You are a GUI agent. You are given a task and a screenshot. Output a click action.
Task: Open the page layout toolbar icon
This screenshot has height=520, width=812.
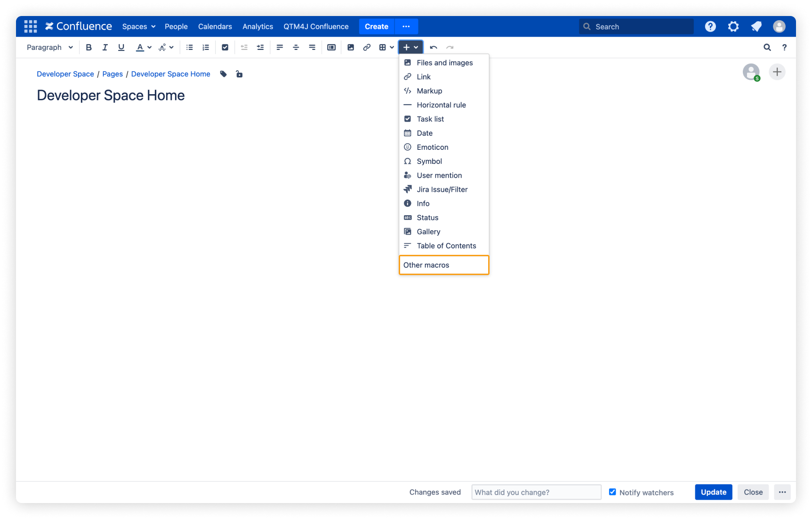tap(331, 47)
